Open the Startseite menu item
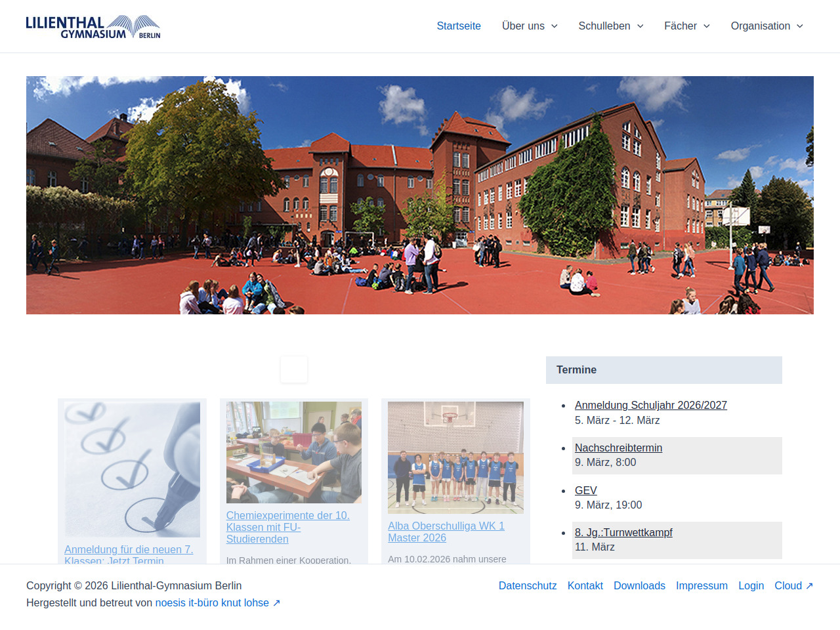The height and width of the screenshot is (630, 840). coord(459,26)
